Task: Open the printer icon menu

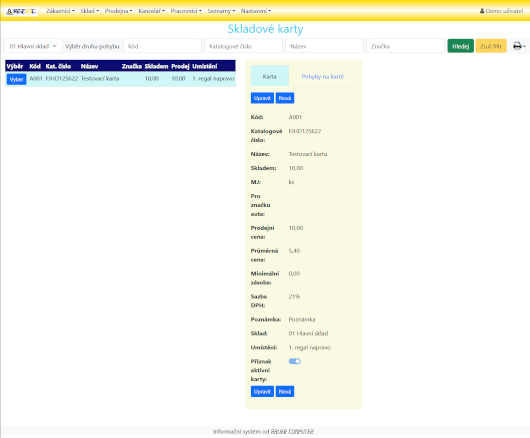Action: tap(519, 46)
